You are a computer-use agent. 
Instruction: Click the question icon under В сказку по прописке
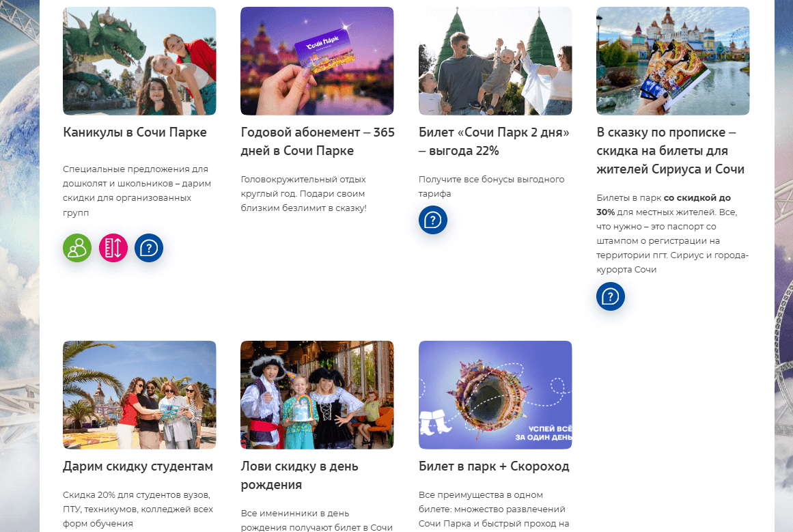(611, 296)
